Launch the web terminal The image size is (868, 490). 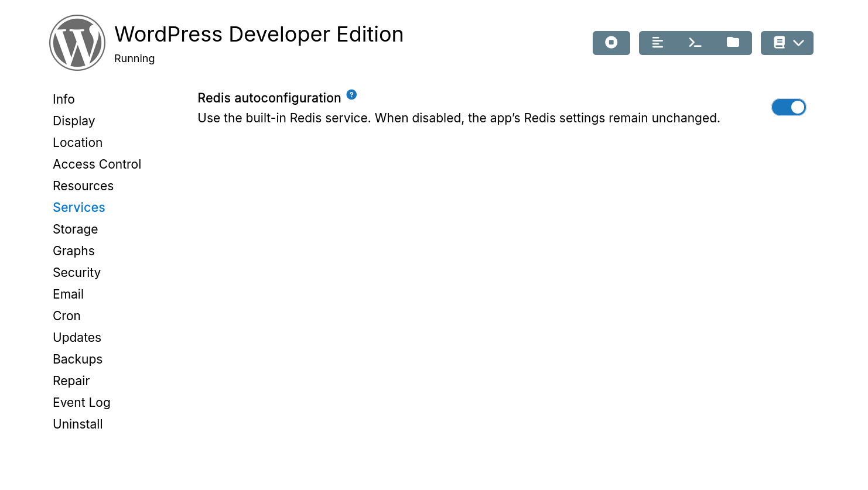(x=695, y=43)
